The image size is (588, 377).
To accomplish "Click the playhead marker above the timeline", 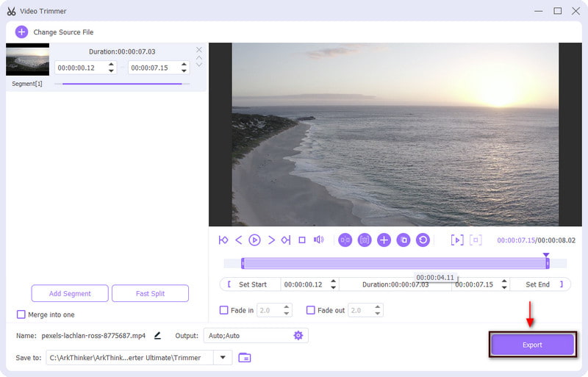I will (546, 255).
